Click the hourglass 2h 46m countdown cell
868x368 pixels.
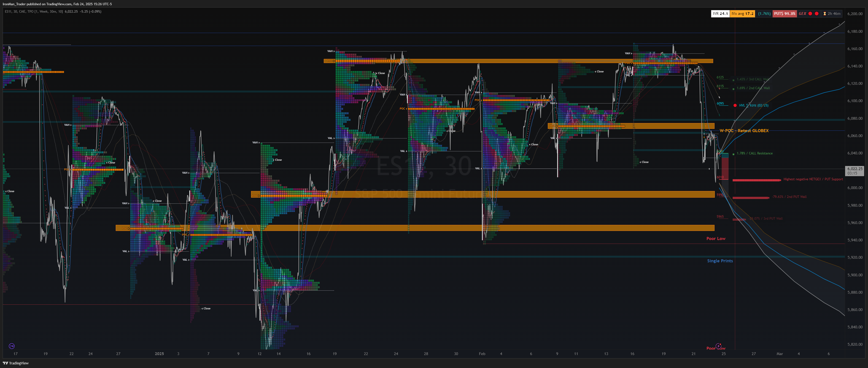(832, 13)
